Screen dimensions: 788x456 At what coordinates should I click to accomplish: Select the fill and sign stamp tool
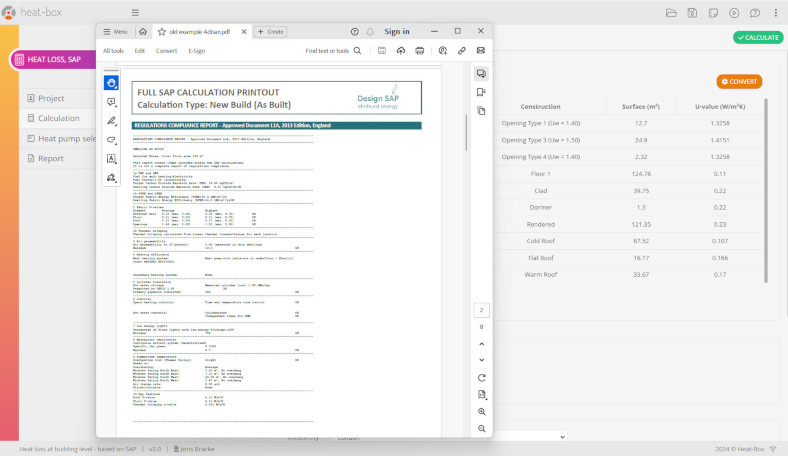(111, 177)
